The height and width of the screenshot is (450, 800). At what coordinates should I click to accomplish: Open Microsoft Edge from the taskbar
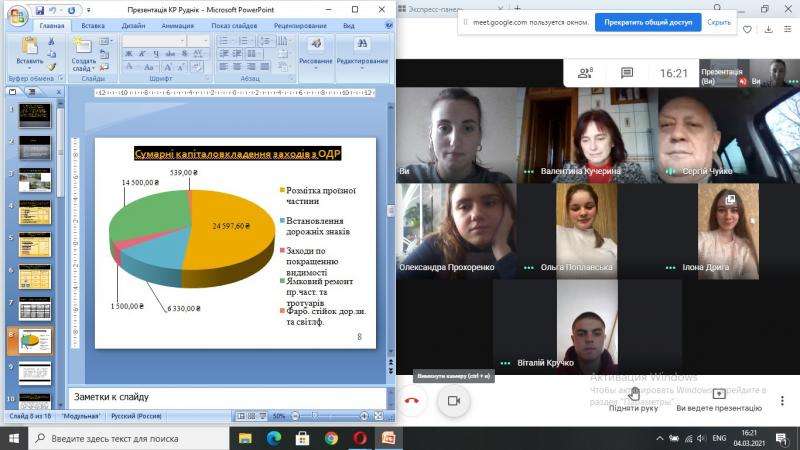pyautogui.click(x=273, y=438)
